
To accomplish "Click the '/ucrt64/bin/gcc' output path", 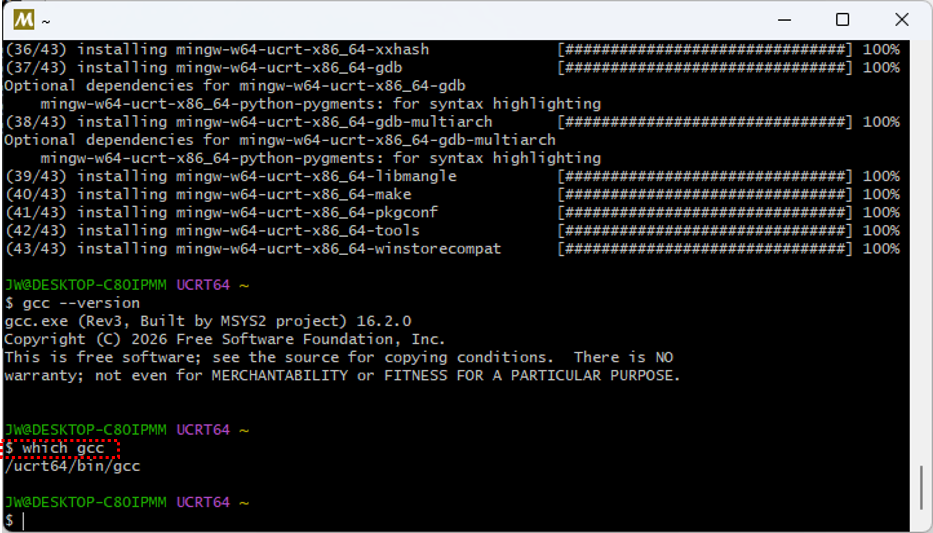I will point(72,466).
